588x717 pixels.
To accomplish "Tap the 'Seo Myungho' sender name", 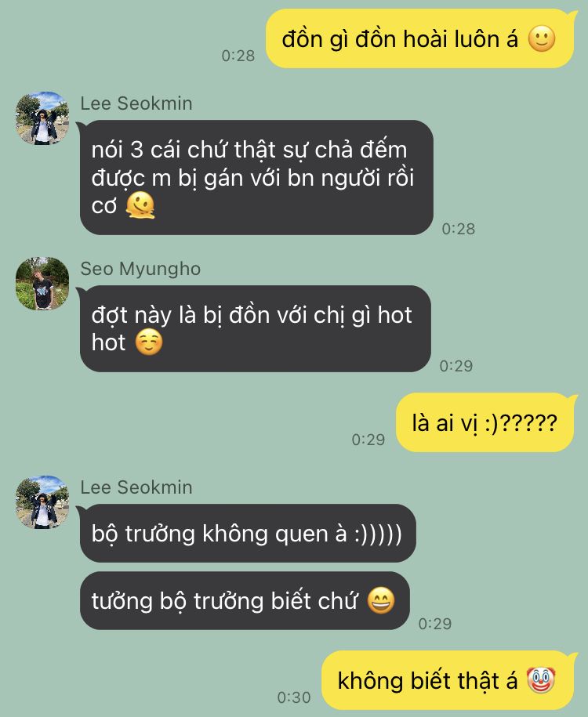I will 140,269.
